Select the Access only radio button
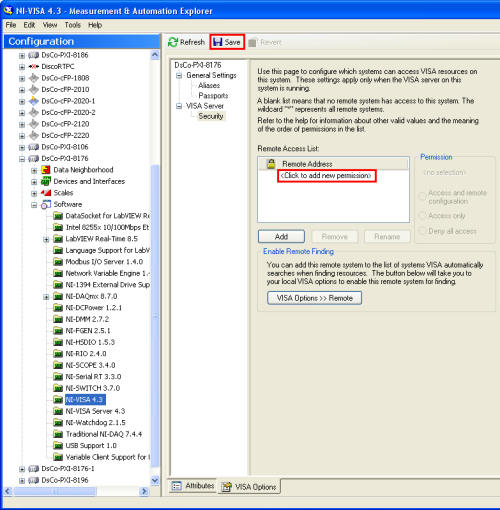Image resolution: width=500 pixels, height=510 pixels. click(x=422, y=216)
